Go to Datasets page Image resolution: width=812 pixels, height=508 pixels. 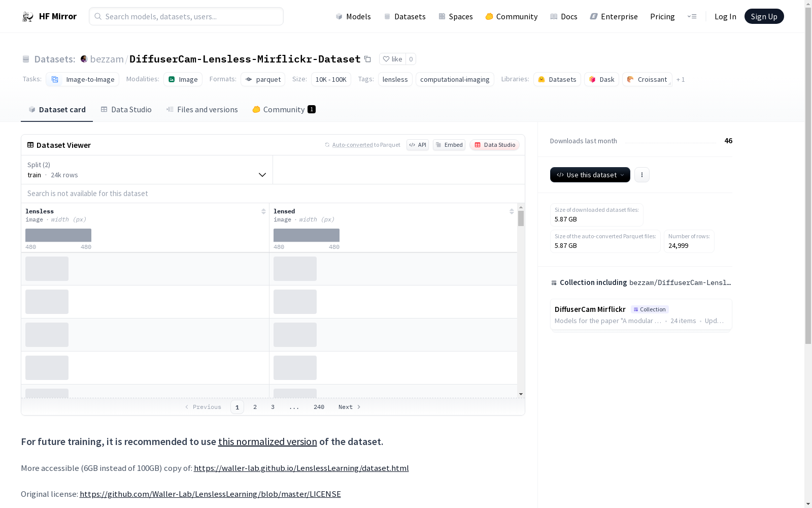[404, 16]
